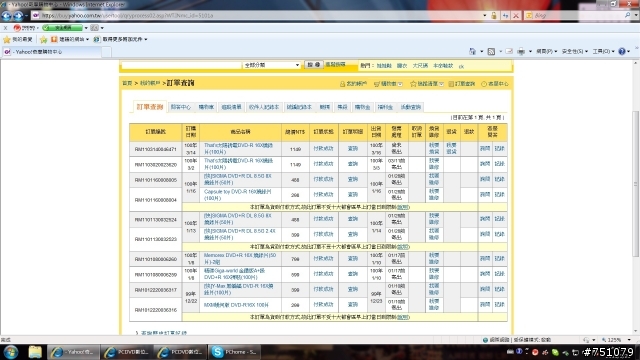Image resolution: width=640 pixels, height=360 pixels.
Task: Click the search magnifier in IE search box
Action: (x=628, y=15)
